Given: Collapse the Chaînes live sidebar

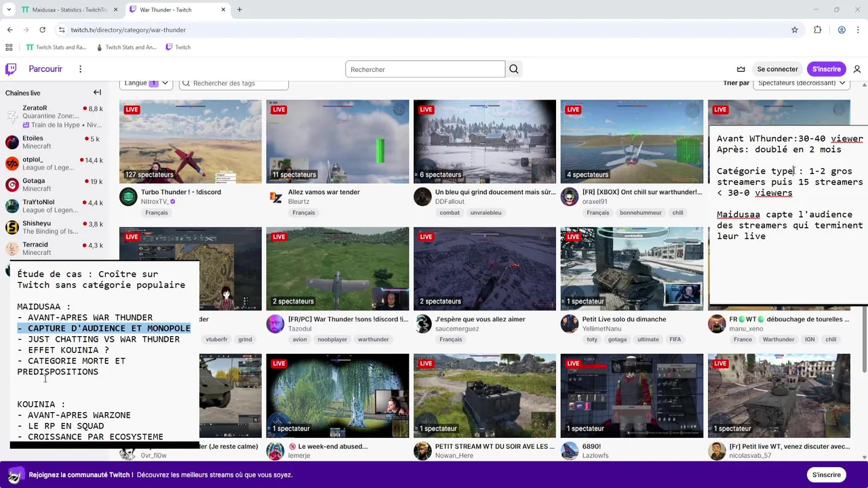Looking at the screenshot, I should [97, 93].
